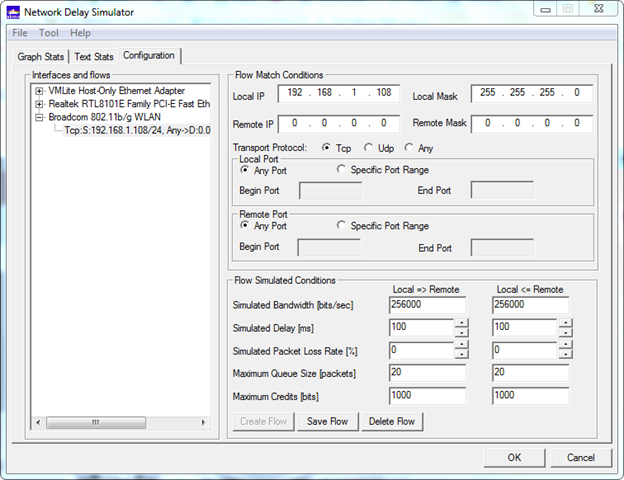The image size is (624, 480).
Task: Expand VMLite Host-Only Ethernet Adapter node
Action: (39, 91)
